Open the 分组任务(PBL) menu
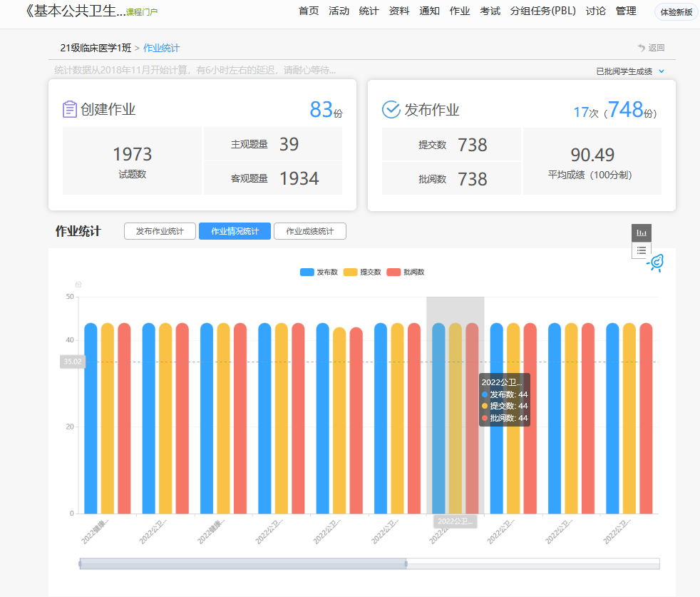700x597 pixels. [x=542, y=11]
